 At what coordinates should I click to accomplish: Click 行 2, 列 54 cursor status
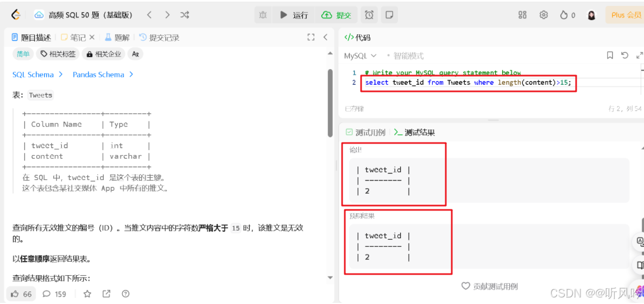[624, 109]
